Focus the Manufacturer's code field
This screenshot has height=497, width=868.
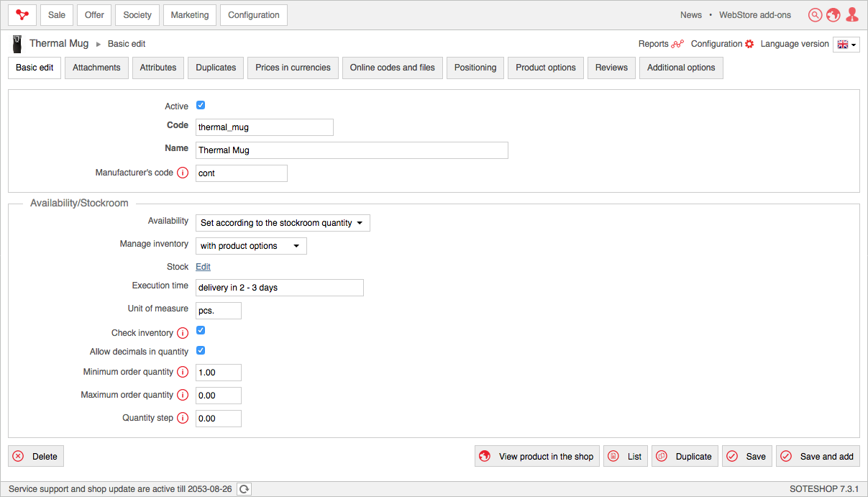[242, 173]
